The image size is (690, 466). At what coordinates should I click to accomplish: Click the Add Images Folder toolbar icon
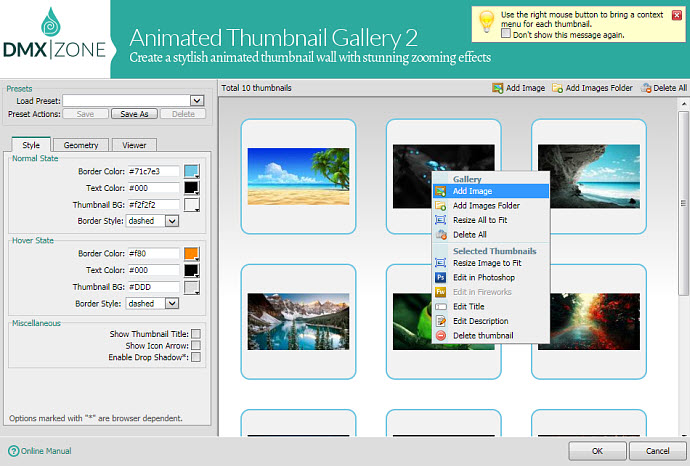[557, 88]
